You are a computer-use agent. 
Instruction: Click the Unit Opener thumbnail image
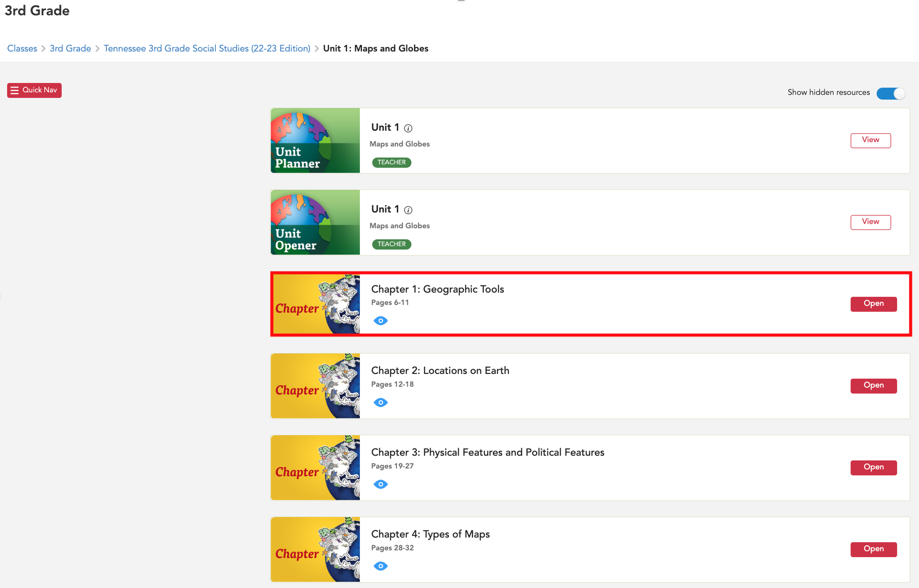[315, 222]
